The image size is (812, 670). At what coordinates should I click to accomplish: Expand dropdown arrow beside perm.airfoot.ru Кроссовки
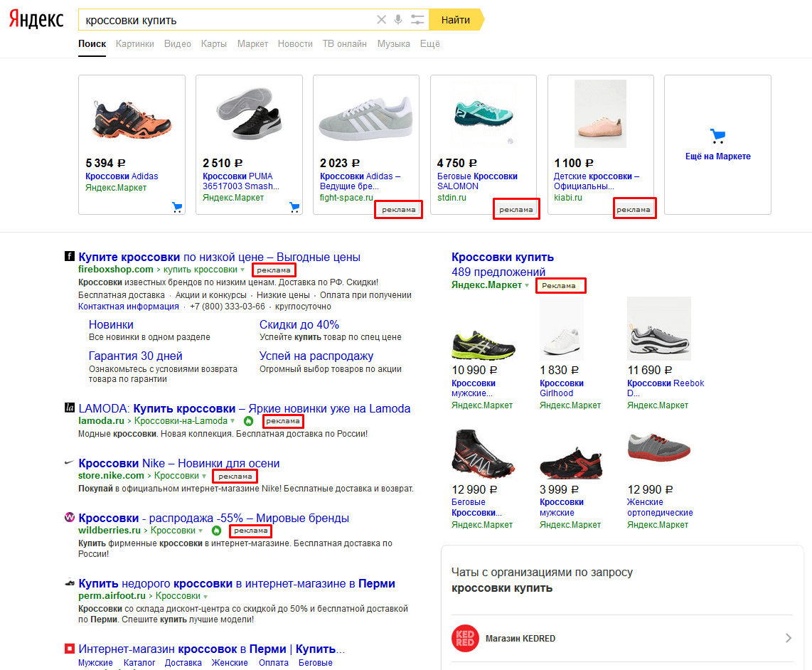click(205, 596)
